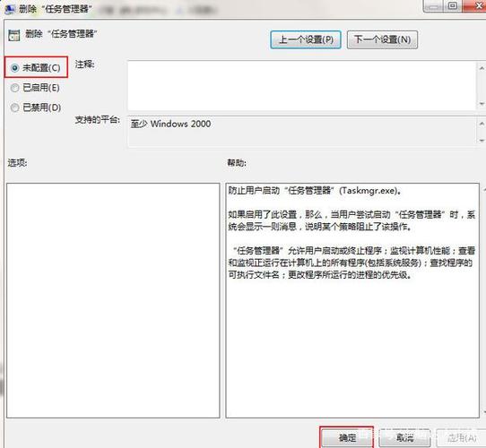
Task: Click 上一个设置(P) button
Action: pyautogui.click(x=306, y=39)
